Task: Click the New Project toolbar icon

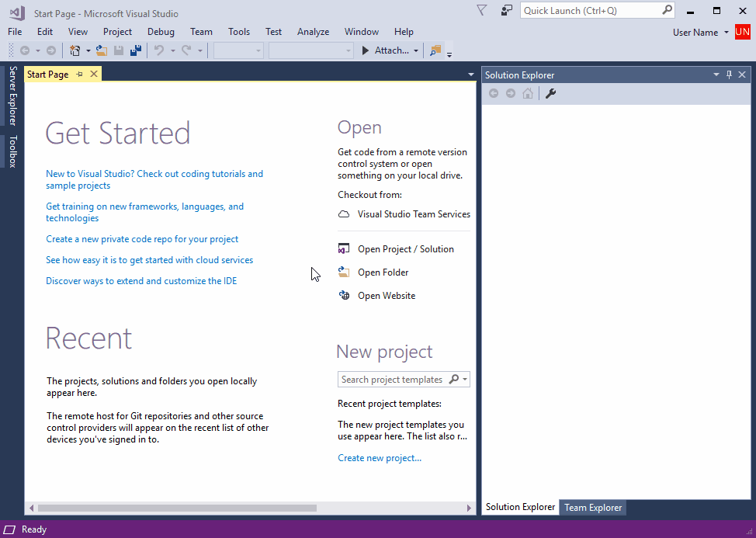Action: [x=75, y=50]
